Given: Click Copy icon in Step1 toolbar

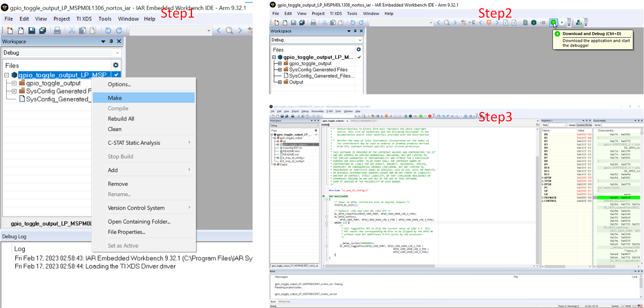Looking at the screenshot, I should [x=83, y=30].
